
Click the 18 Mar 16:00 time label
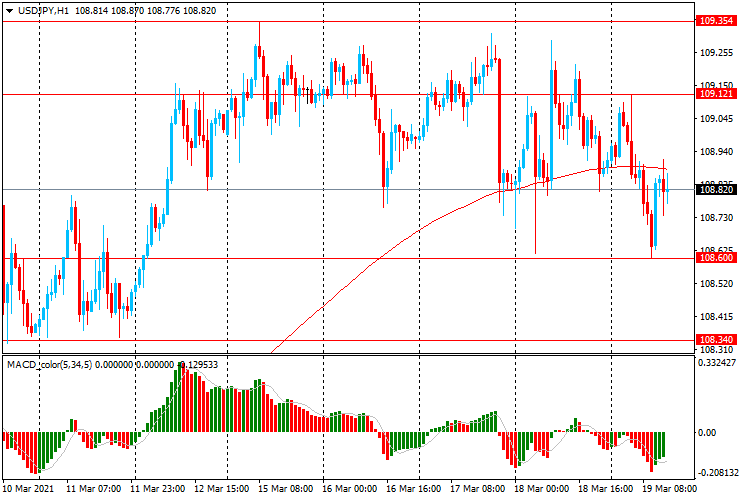click(606, 489)
